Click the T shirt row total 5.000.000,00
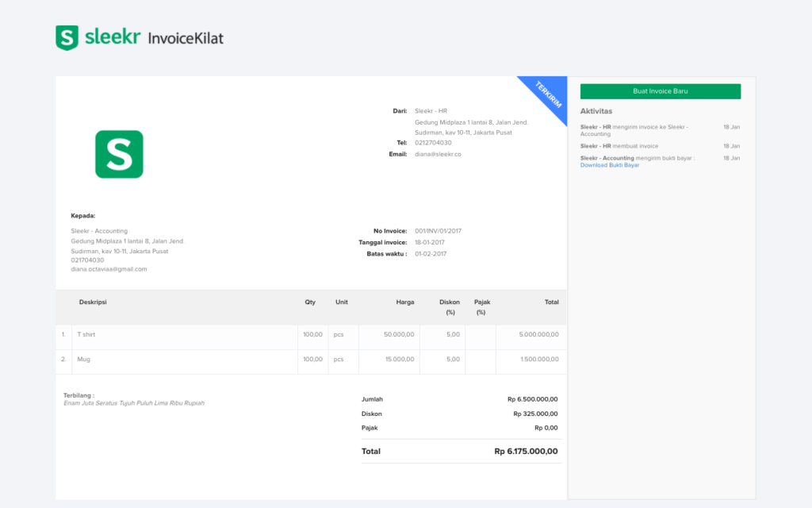 (538, 335)
